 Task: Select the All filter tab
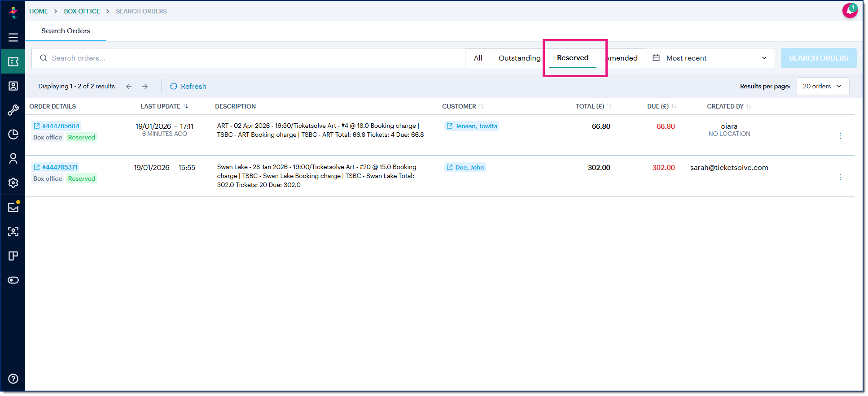coord(478,58)
